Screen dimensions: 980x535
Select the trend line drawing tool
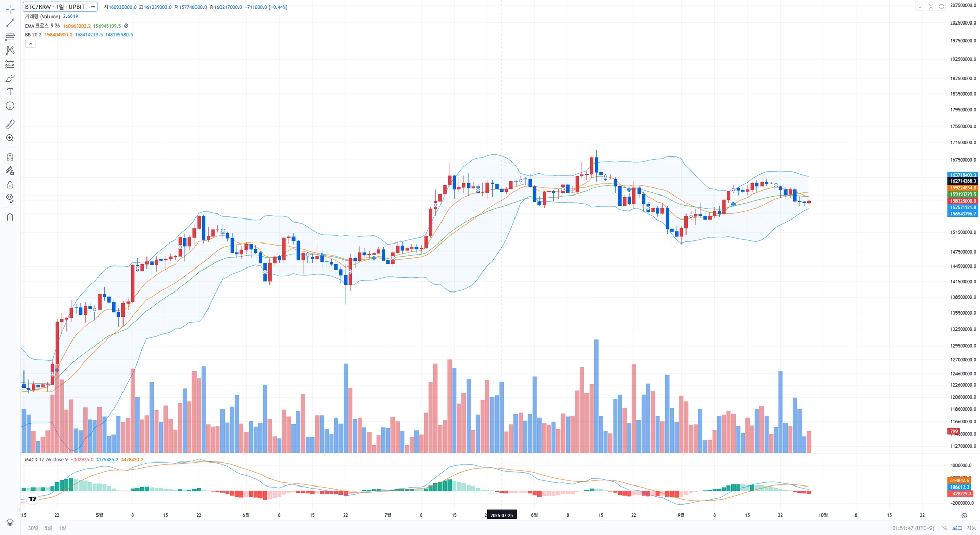pos(10,23)
